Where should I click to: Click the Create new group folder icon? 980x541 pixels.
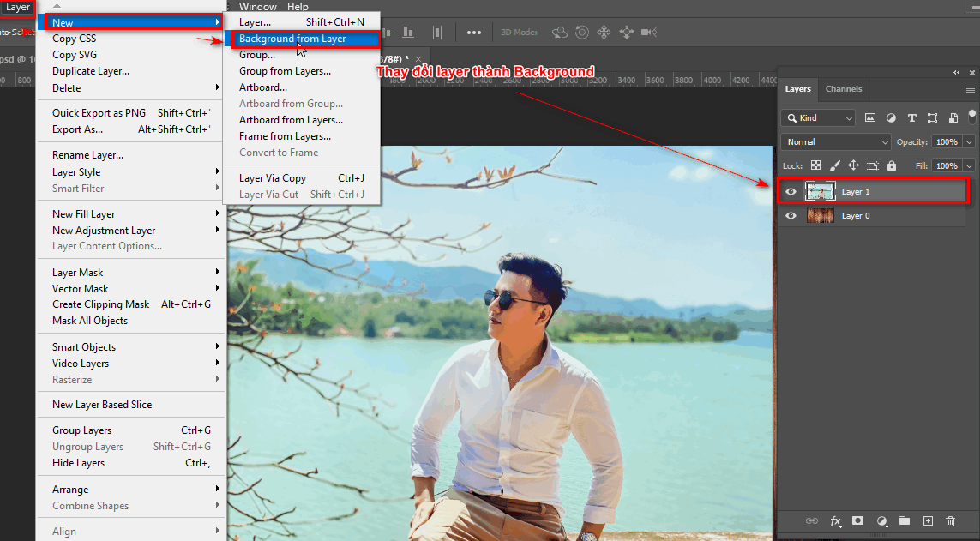tap(904, 520)
